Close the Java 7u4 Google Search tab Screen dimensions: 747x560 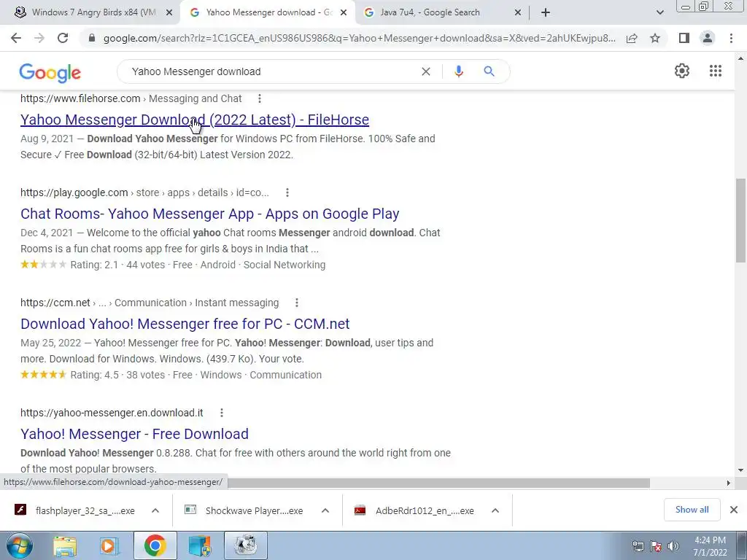(x=518, y=13)
